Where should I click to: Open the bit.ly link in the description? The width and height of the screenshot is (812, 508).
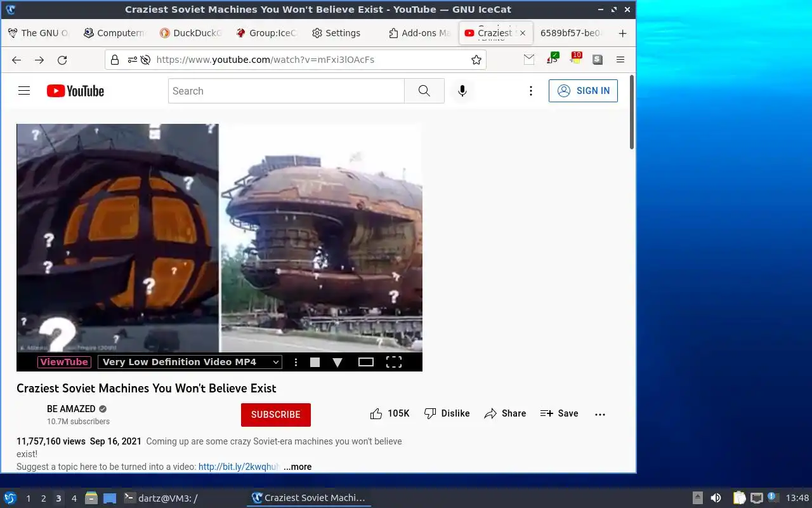(x=239, y=467)
